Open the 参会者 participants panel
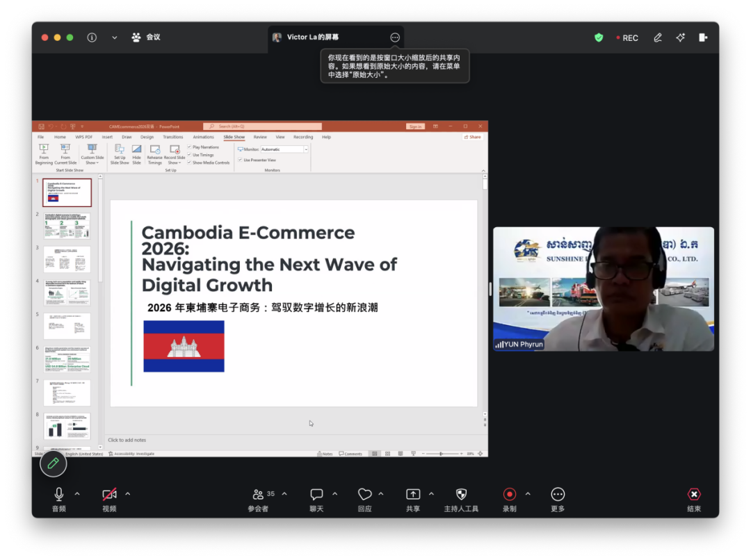751x560 pixels. (x=258, y=494)
